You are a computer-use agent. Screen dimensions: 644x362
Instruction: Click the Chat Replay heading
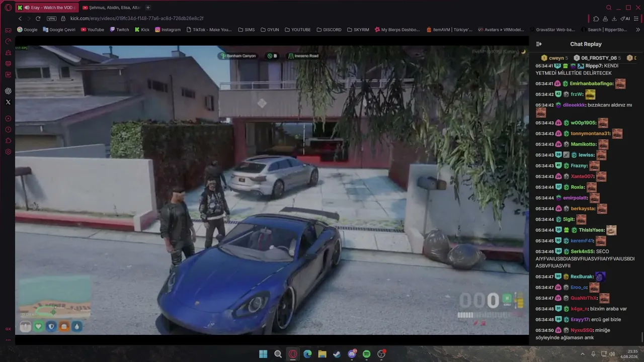tap(586, 44)
